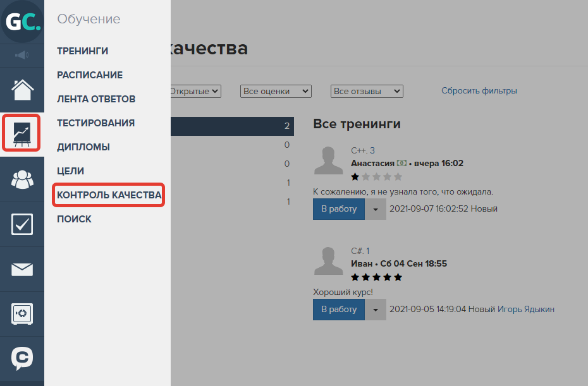The height and width of the screenshot is (386, 588).
Task: Open the tasks checkmark icon in sidebar
Action: (21, 222)
